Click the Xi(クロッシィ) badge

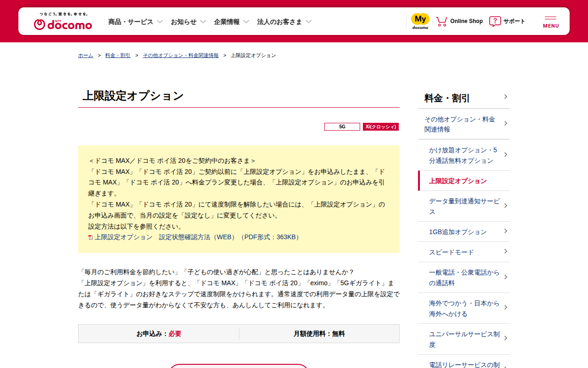click(381, 126)
